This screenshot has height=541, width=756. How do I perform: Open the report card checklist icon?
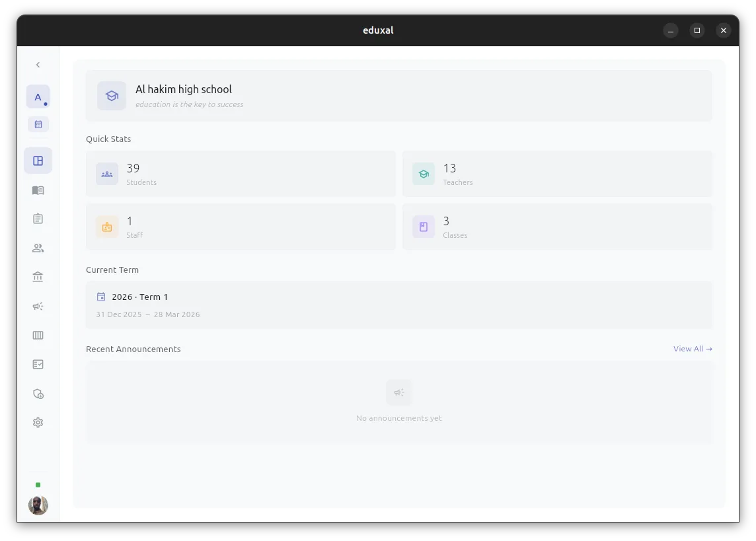38,364
